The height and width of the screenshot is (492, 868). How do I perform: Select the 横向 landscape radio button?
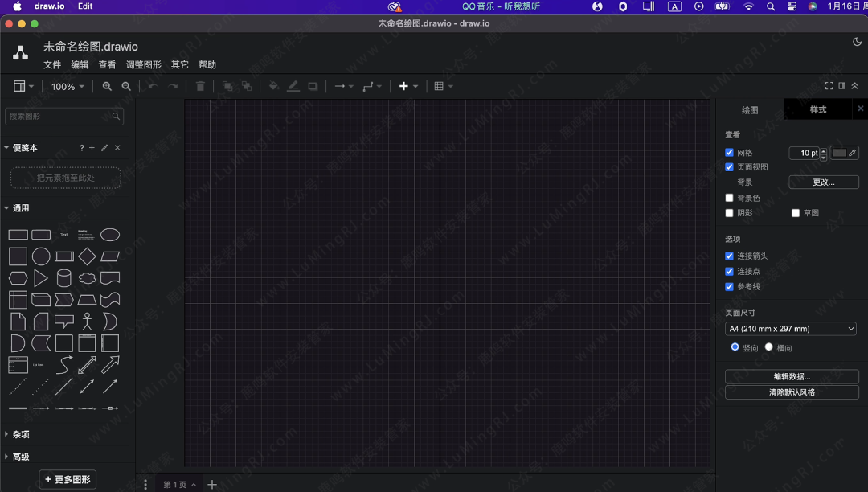pos(769,347)
